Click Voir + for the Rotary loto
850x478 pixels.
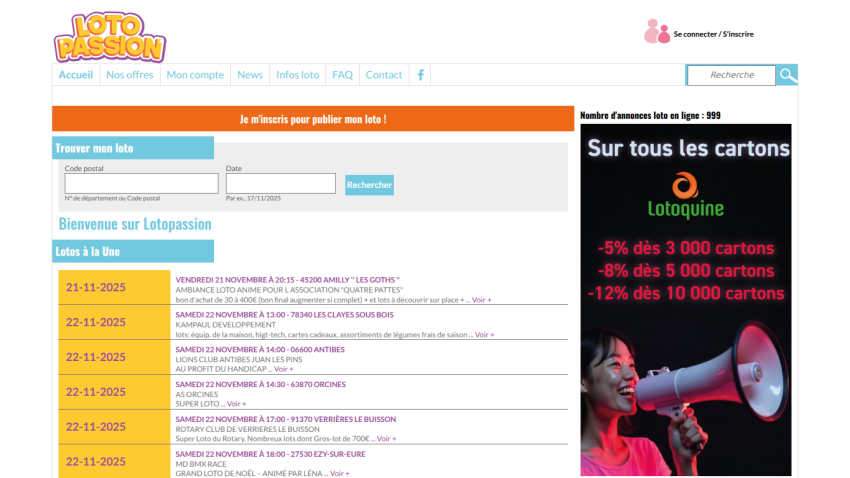click(x=387, y=438)
